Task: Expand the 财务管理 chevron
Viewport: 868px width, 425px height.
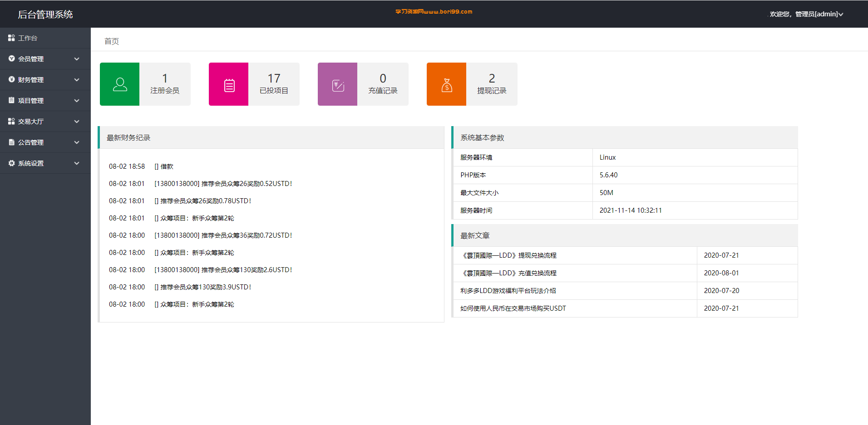Action: [77, 80]
